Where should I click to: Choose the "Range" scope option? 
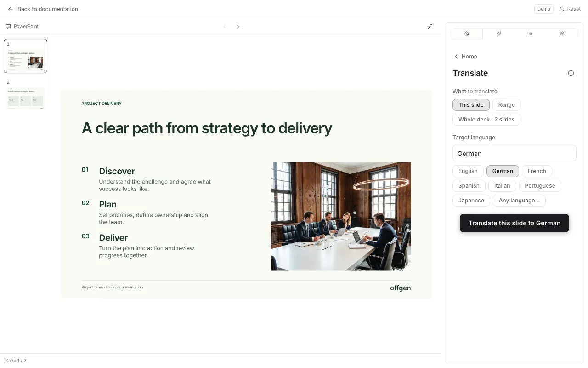pyautogui.click(x=507, y=105)
